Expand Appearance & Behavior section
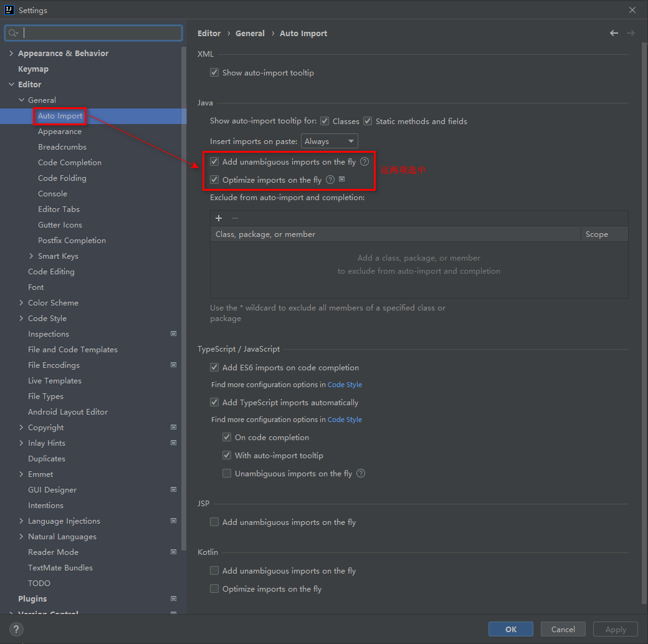 tap(11, 53)
